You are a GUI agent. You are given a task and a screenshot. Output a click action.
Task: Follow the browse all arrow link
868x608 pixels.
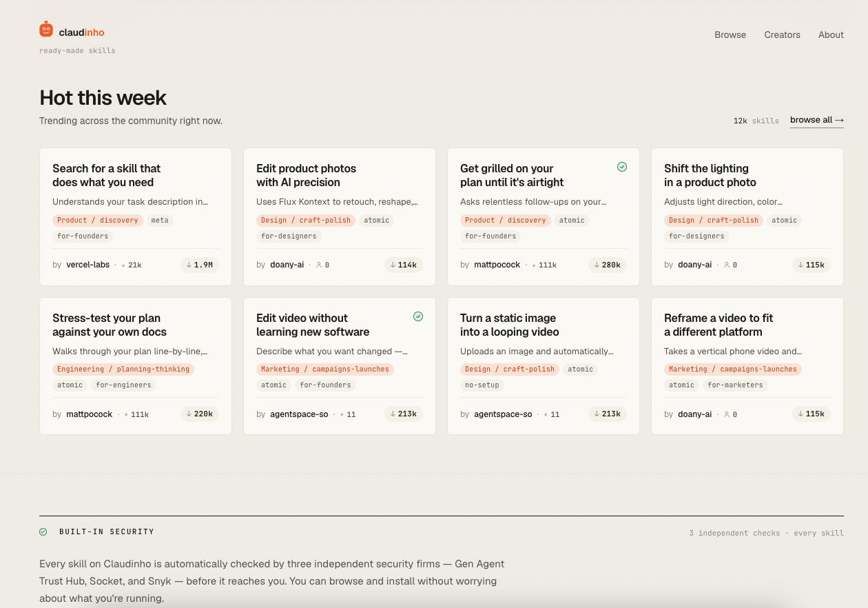[x=817, y=120]
